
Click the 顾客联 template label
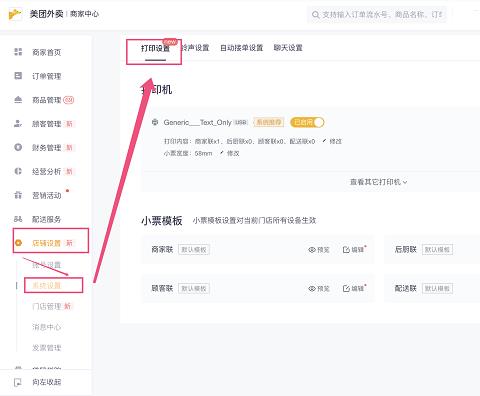[162, 288]
